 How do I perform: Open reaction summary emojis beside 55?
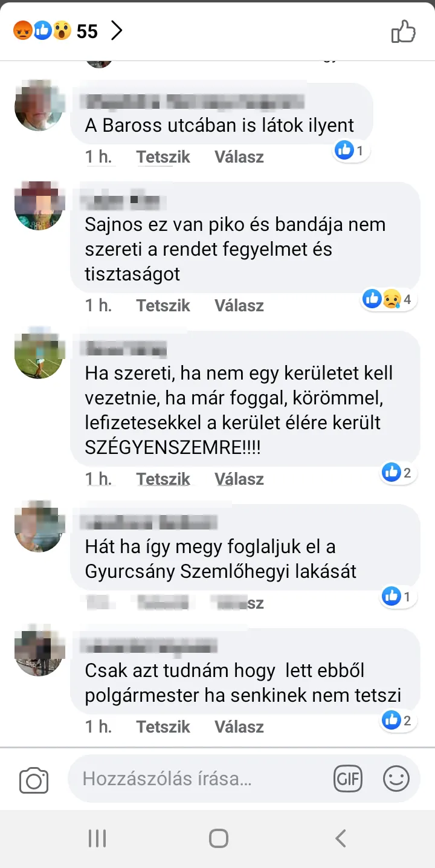tap(42, 31)
